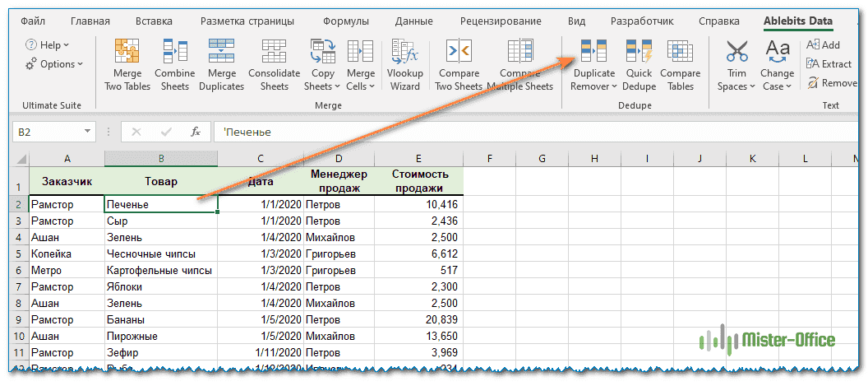Click the Extract text button
Image resolution: width=868 pixels, height=386 pixels.
[x=829, y=63]
